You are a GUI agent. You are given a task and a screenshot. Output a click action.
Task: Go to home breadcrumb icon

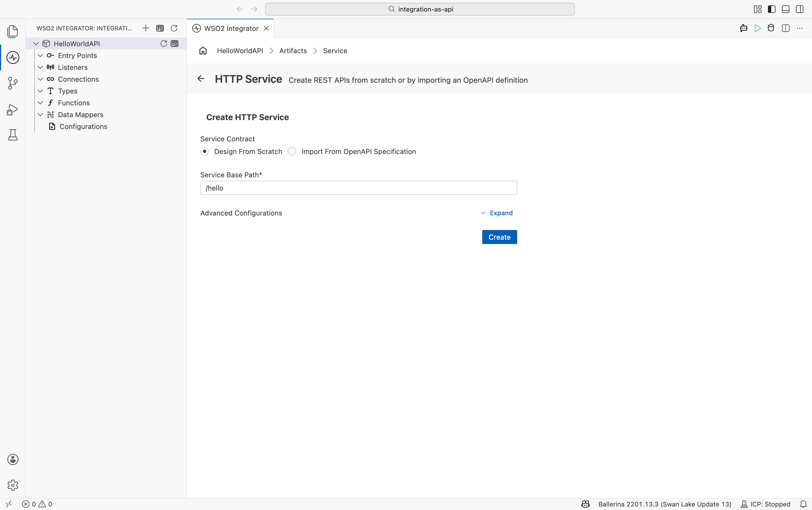pos(203,51)
